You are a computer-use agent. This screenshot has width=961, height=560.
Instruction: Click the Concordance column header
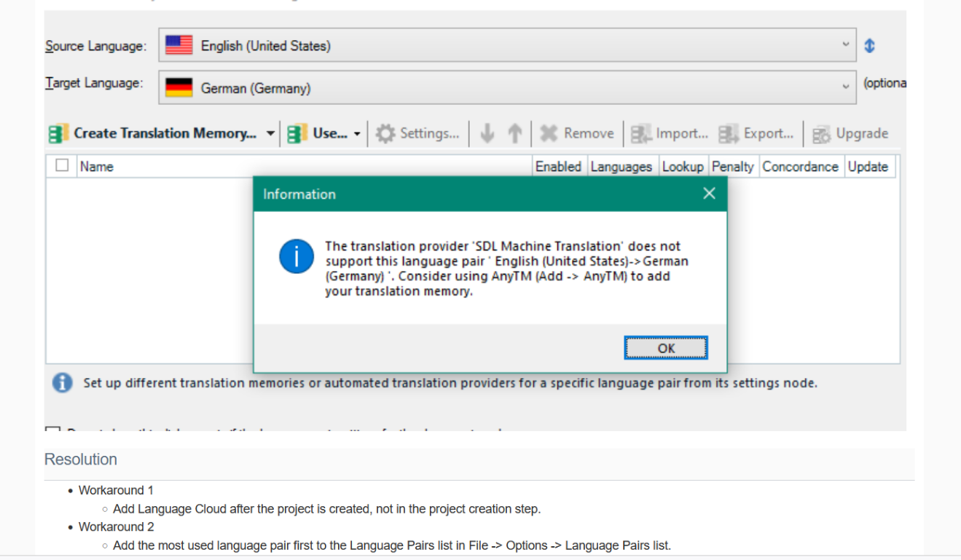(x=800, y=167)
